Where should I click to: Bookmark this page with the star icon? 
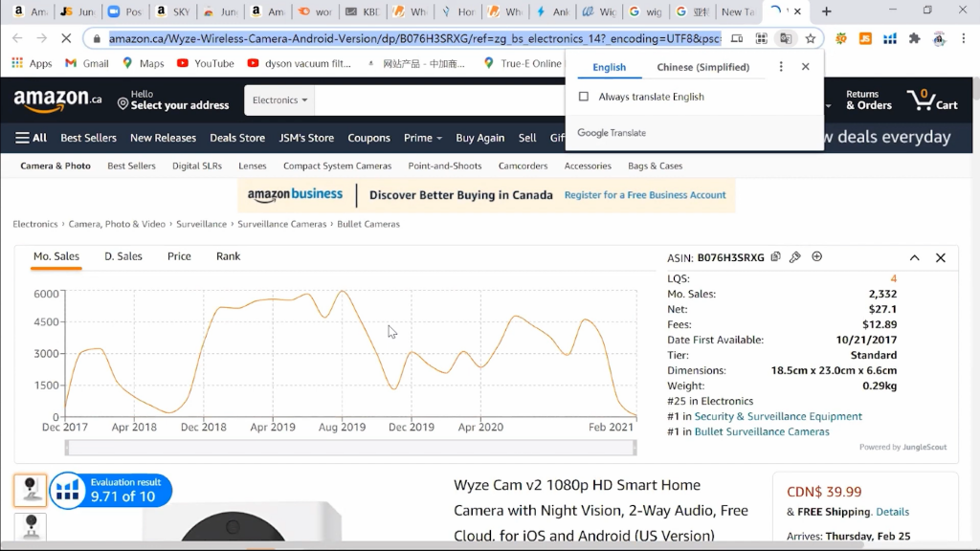click(811, 38)
